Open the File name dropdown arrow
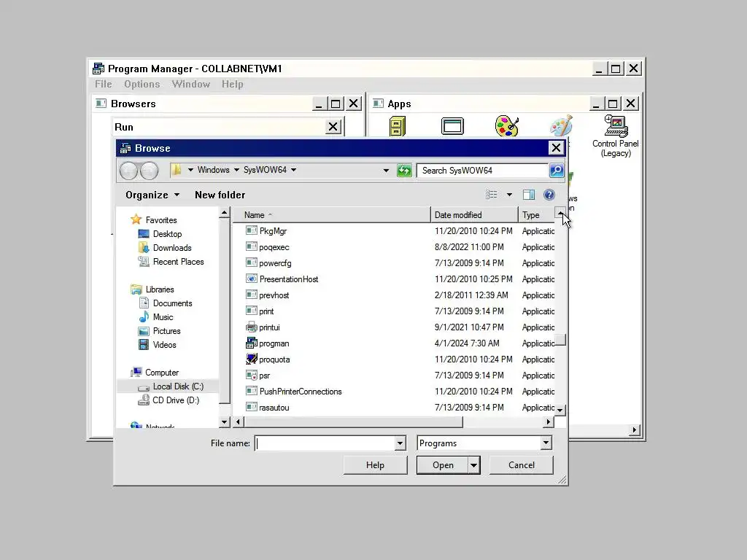The height and width of the screenshot is (560, 747). tap(400, 443)
